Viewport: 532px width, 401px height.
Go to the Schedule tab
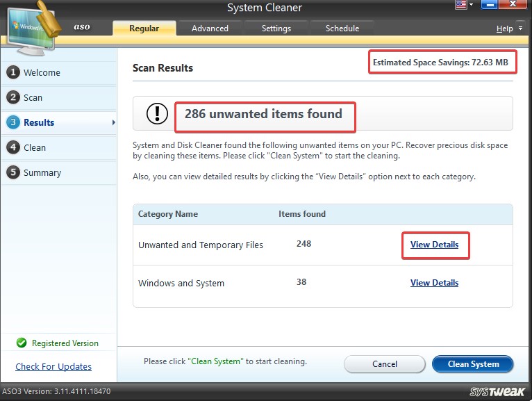pyautogui.click(x=342, y=28)
